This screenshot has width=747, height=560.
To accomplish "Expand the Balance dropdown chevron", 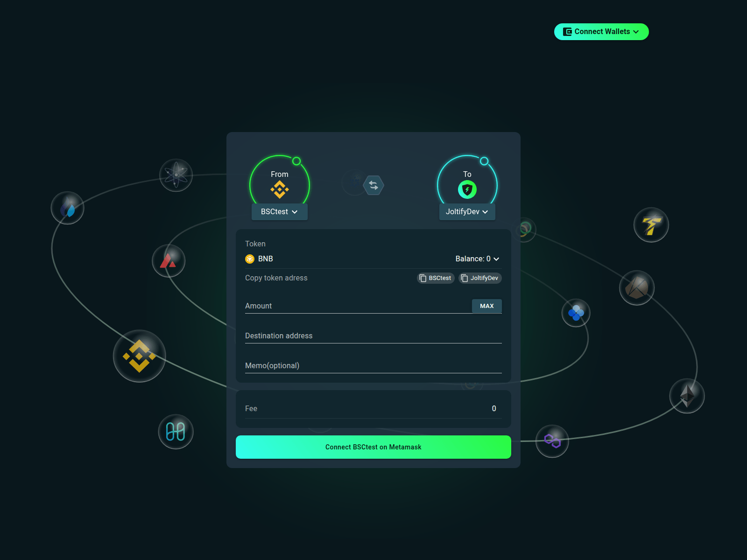I will tap(496, 259).
